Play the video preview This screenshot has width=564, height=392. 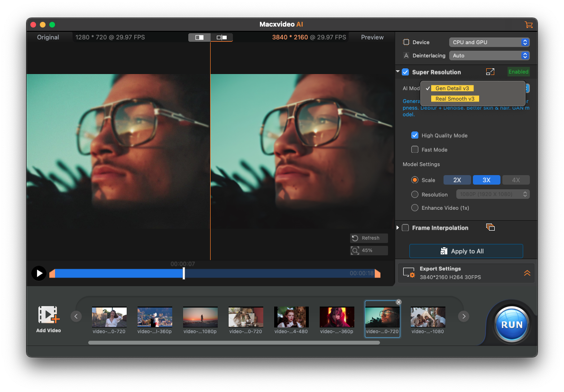point(39,273)
